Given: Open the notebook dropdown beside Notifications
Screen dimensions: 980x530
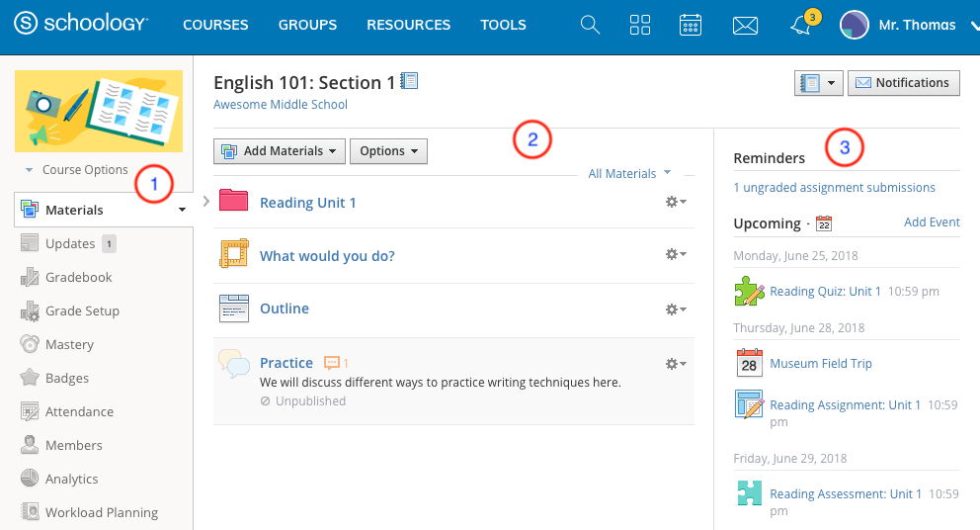Looking at the screenshot, I should pyautogui.click(x=819, y=83).
